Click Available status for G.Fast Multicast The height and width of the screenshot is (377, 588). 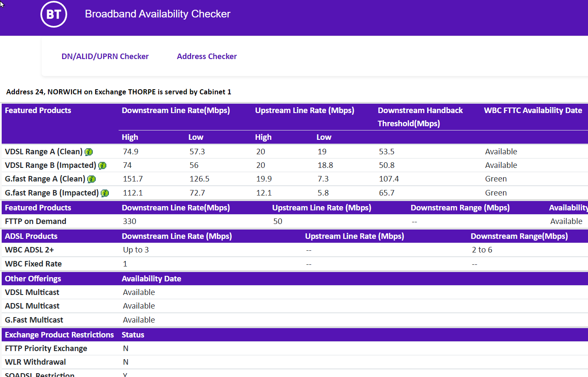tap(139, 320)
